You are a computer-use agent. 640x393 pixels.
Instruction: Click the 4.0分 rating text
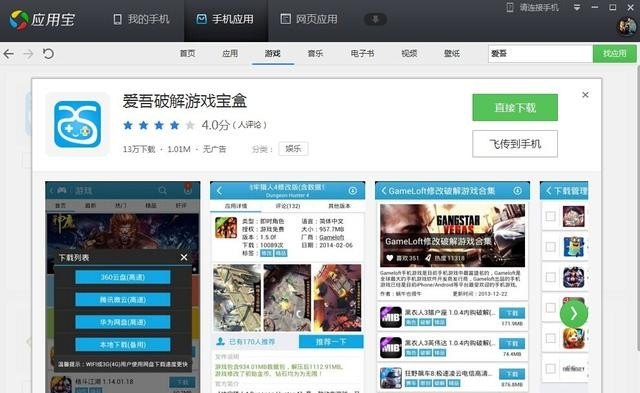pyautogui.click(x=216, y=125)
